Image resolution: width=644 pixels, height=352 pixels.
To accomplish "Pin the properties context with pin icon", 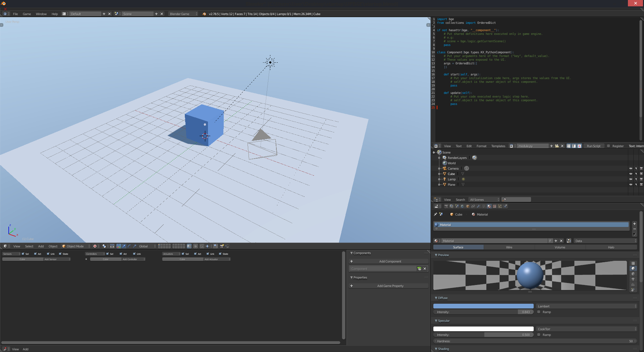I will click(436, 214).
